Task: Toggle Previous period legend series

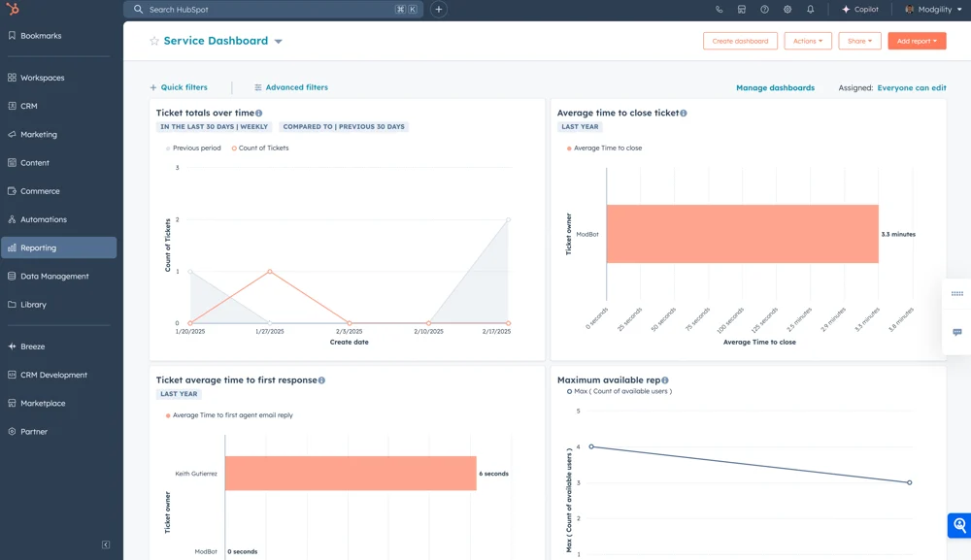Action: [x=193, y=148]
